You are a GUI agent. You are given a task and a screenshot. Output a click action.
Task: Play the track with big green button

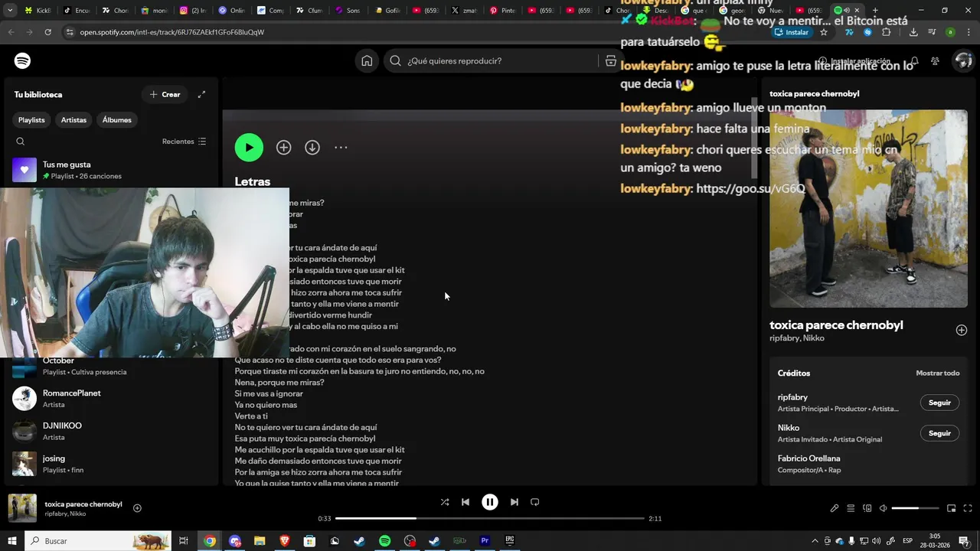[x=249, y=148]
